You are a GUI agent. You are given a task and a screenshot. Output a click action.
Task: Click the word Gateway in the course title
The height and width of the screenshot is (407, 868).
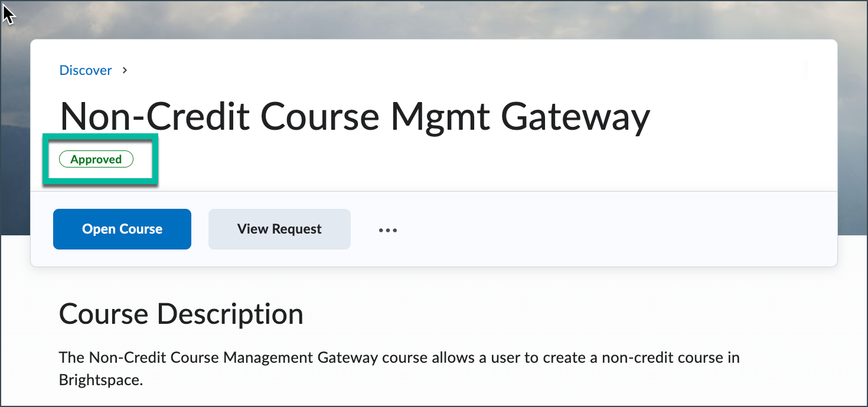[x=576, y=116]
